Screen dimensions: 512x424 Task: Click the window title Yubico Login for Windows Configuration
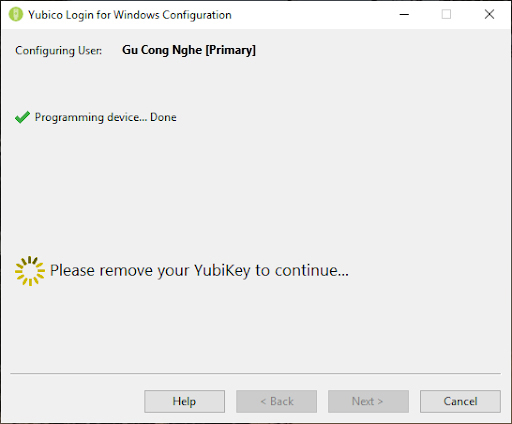[130, 15]
